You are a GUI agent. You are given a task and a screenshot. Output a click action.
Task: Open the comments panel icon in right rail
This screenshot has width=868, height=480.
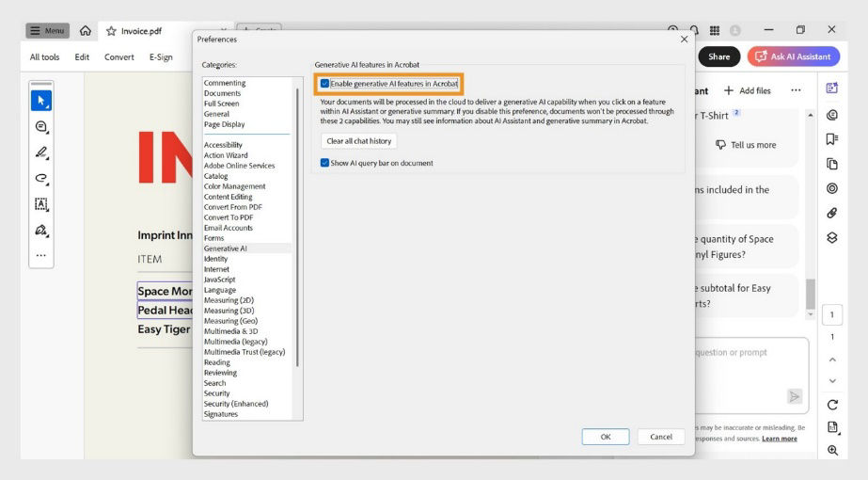[x=832, y=115]
